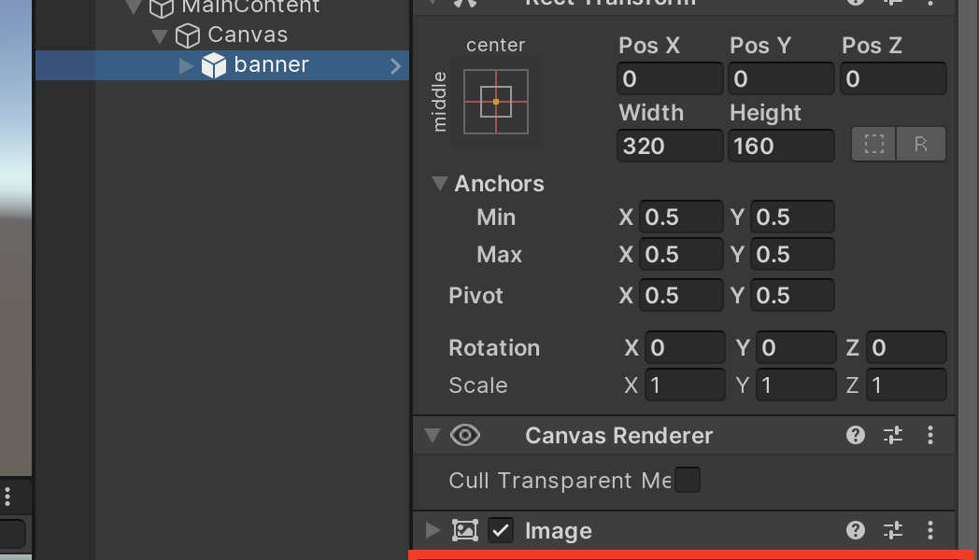
Task: Open Canvas Renderer three-dot context menu
Action: [x=929, y=435]
